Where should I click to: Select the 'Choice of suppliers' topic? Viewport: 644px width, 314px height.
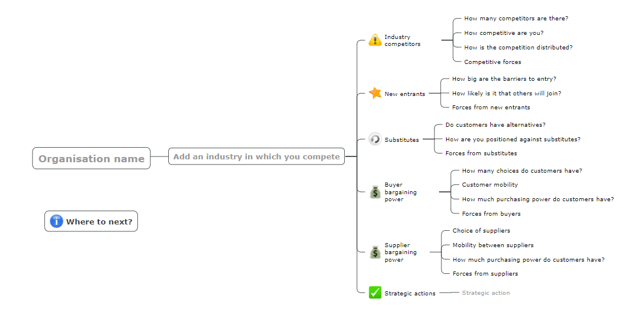point(482,230)
